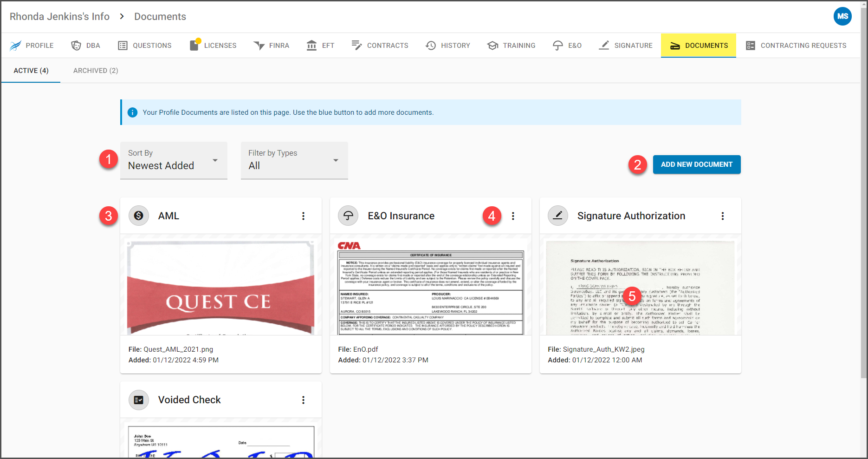Switch to Archived (2) tab
The width and height of the screenshot is (868, 459).
tap(96, 71)
